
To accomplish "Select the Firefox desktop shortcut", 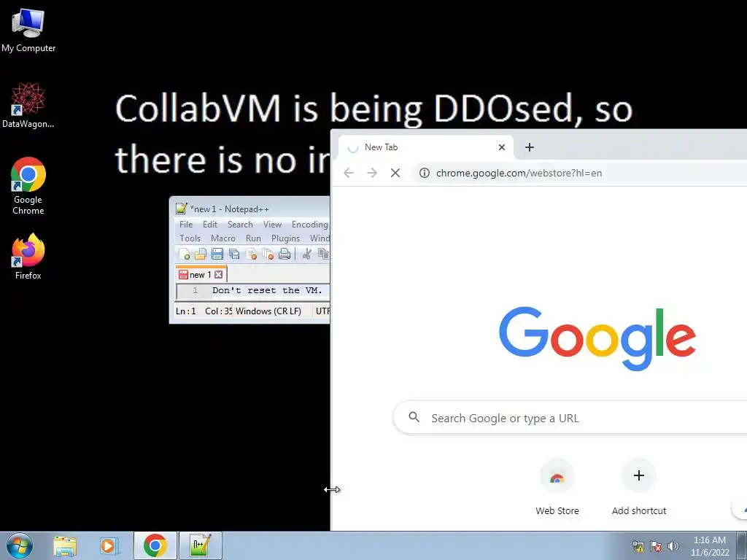I will tap(28, 256).
